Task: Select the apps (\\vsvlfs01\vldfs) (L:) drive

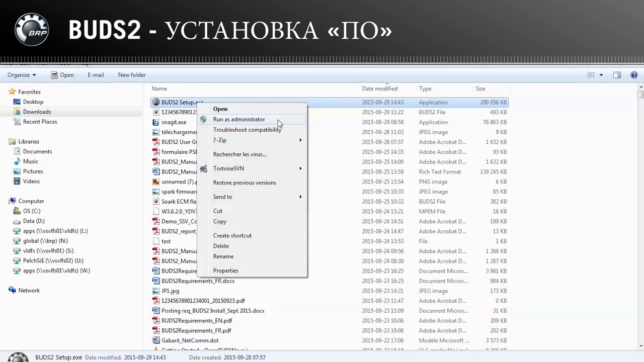Action: [x=51, y=231]
